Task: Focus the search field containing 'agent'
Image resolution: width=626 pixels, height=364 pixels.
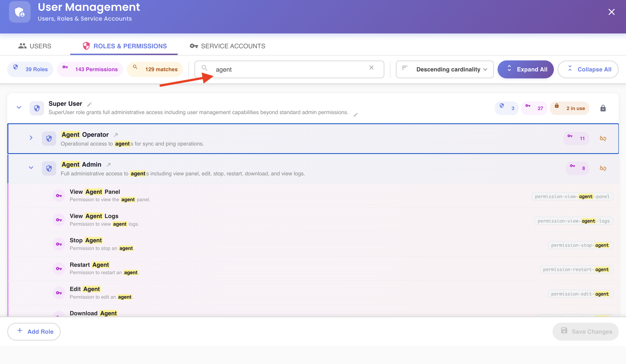Action: (x=289, y=69)
